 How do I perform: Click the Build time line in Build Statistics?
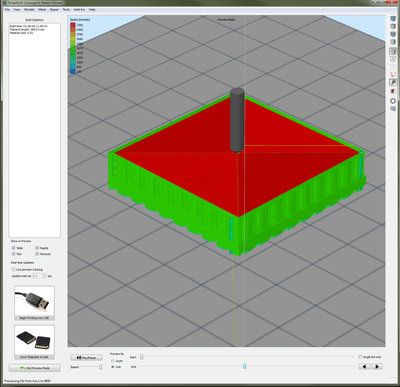click(28, 26)
